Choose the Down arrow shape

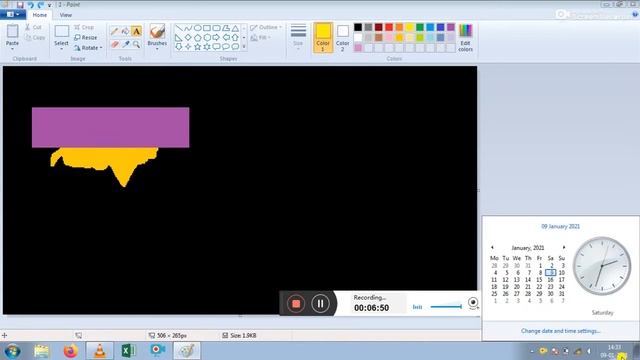tap(179, 47)
